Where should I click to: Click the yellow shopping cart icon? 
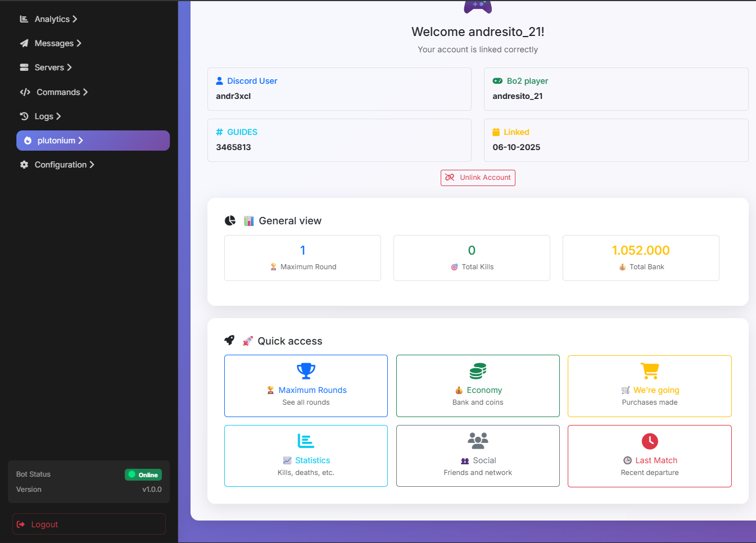coord(649,371)
